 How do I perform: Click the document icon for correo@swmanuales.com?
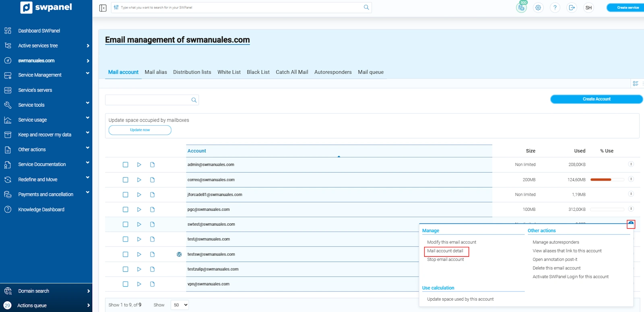(152, 180)
